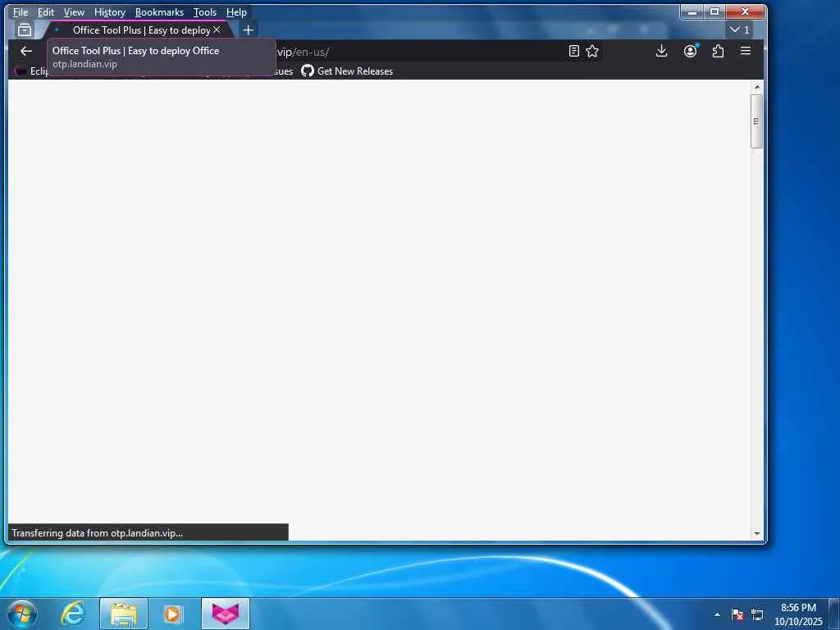Click the network tray icon
This screenshot has height=630, width=840.
click(x=757, y=614)
